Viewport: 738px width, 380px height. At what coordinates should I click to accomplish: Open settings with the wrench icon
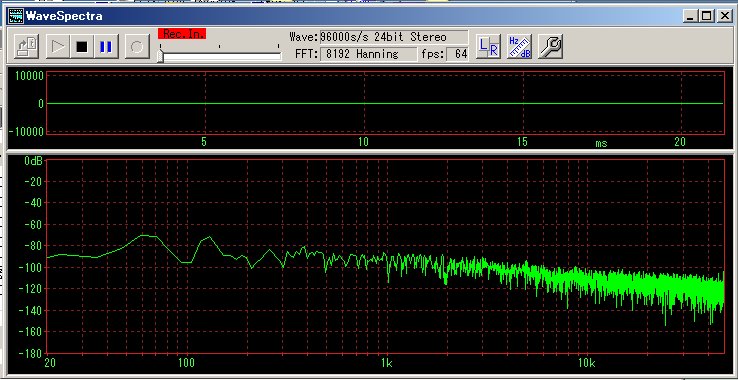coord(550,47)
